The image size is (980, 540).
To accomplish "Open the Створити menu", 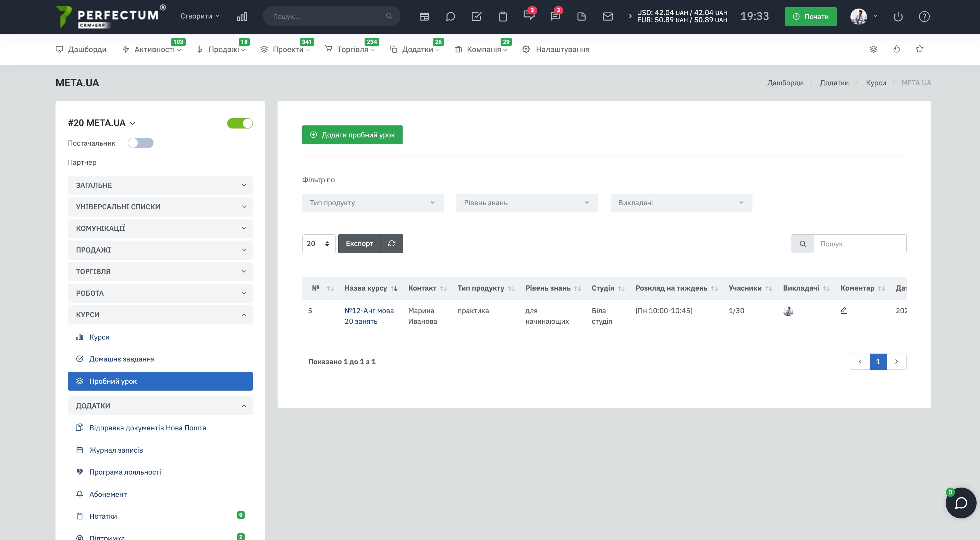I will [x=200, y=16].
